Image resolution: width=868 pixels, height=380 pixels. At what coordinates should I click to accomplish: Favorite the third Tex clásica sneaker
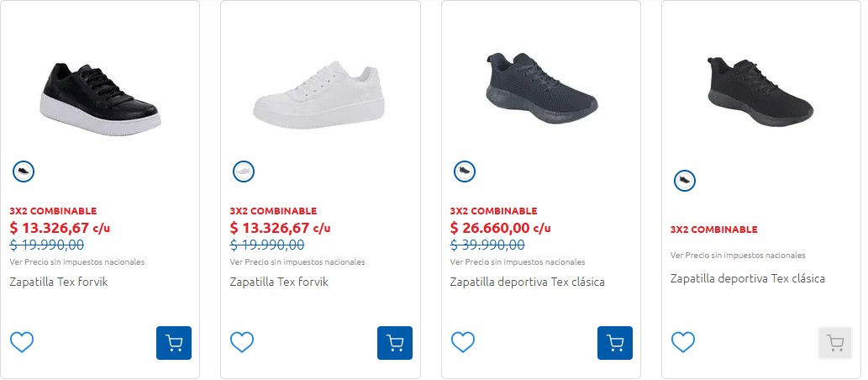pos(463,342)
